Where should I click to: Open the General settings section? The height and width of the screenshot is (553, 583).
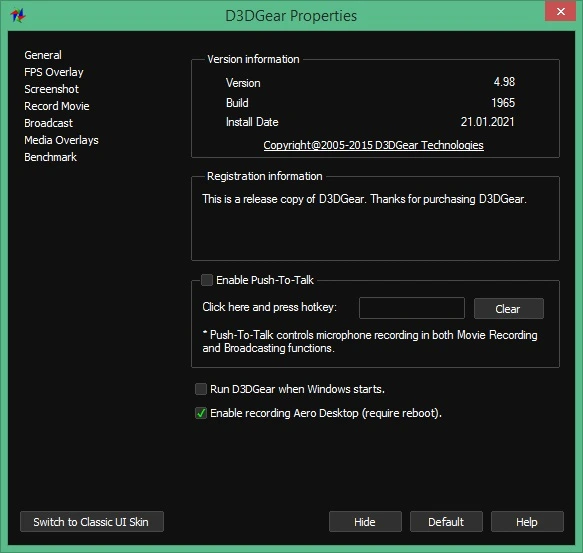[43, 55]
